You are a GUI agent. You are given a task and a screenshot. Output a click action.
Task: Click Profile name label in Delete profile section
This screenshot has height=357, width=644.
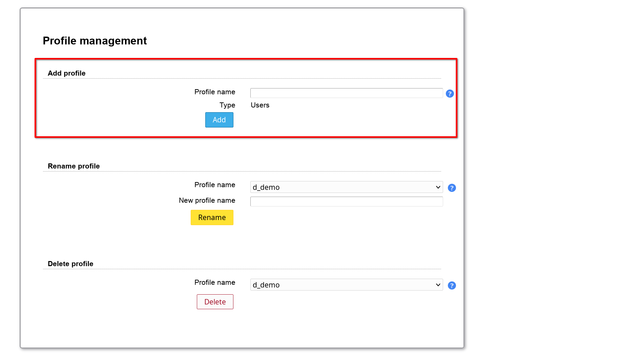tap(214, 282)
